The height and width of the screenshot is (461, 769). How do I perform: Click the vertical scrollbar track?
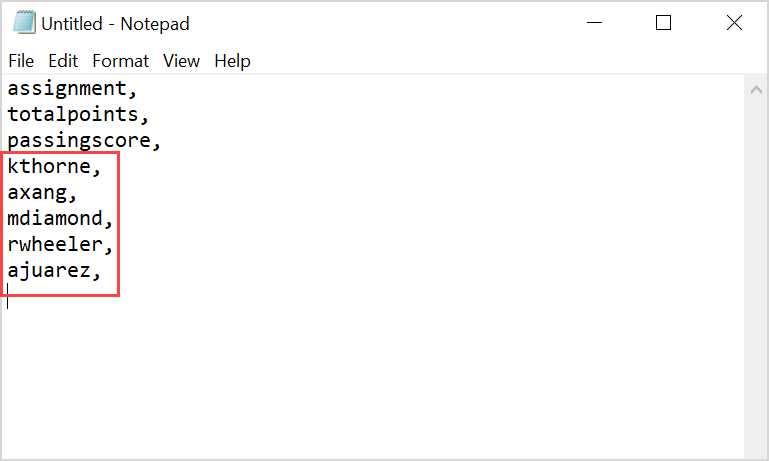pyautogui.click(x=756, y=270)
